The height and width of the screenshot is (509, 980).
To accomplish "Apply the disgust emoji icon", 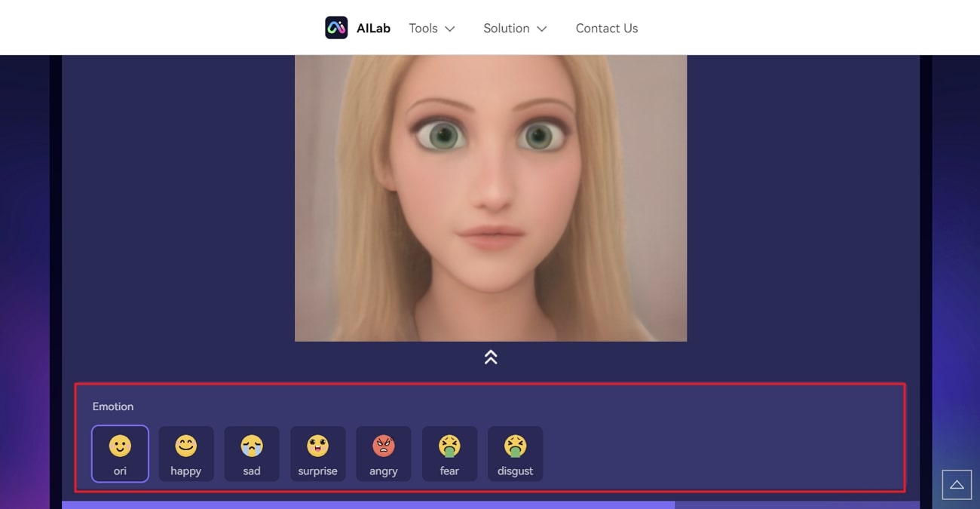I will pos(515,446).
